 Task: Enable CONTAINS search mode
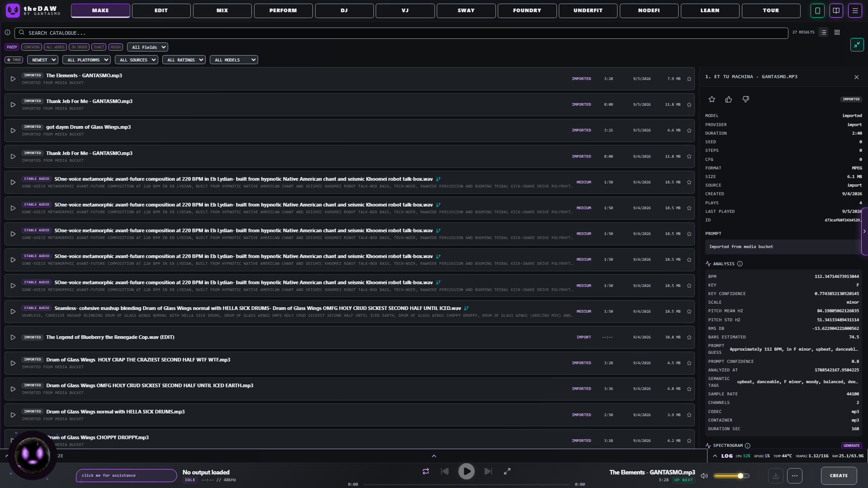point(32,47)
